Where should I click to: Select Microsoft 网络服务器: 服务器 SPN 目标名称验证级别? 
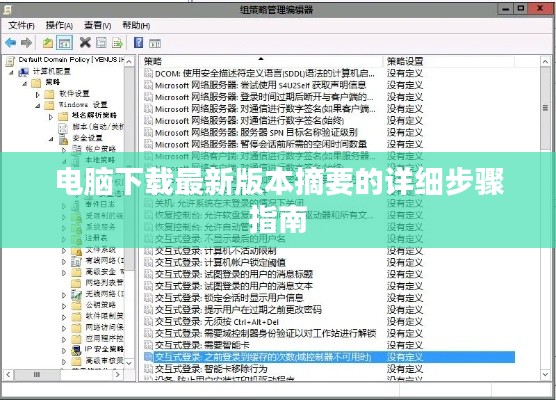point(256,132)
